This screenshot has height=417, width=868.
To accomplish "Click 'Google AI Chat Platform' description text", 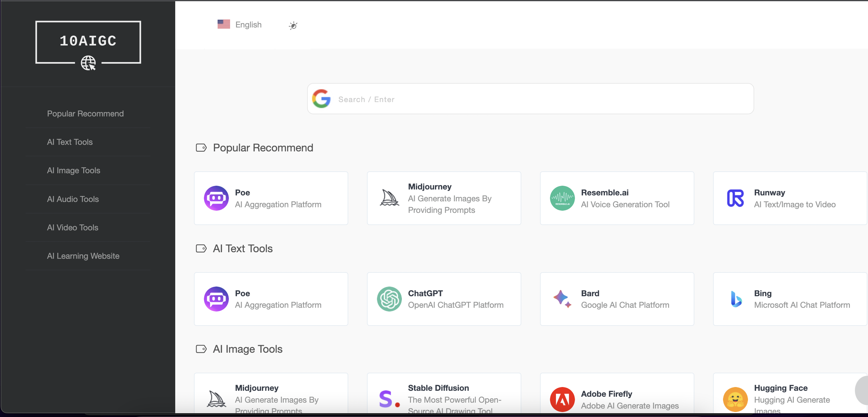I will (625, 305).
